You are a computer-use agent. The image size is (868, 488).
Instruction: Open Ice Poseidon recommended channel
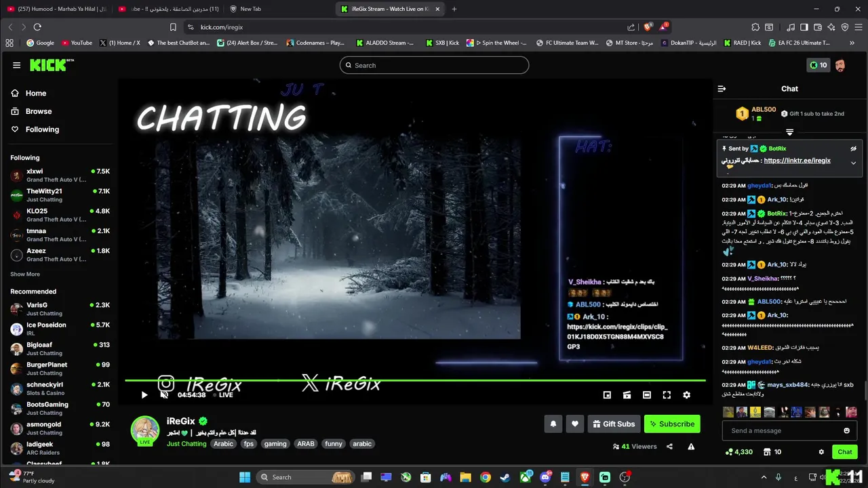tap(60, 329)
